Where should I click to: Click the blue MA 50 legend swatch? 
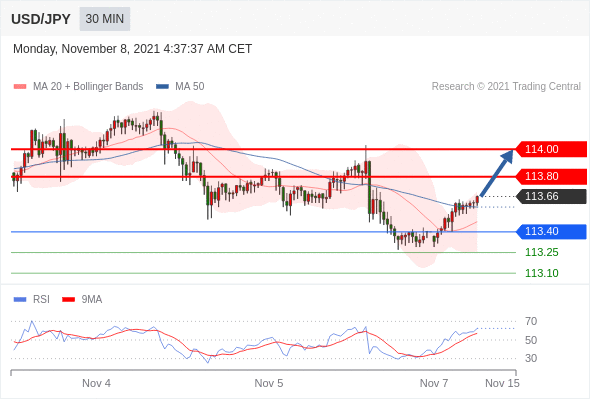pyautogui.click(x=162, y=87)
